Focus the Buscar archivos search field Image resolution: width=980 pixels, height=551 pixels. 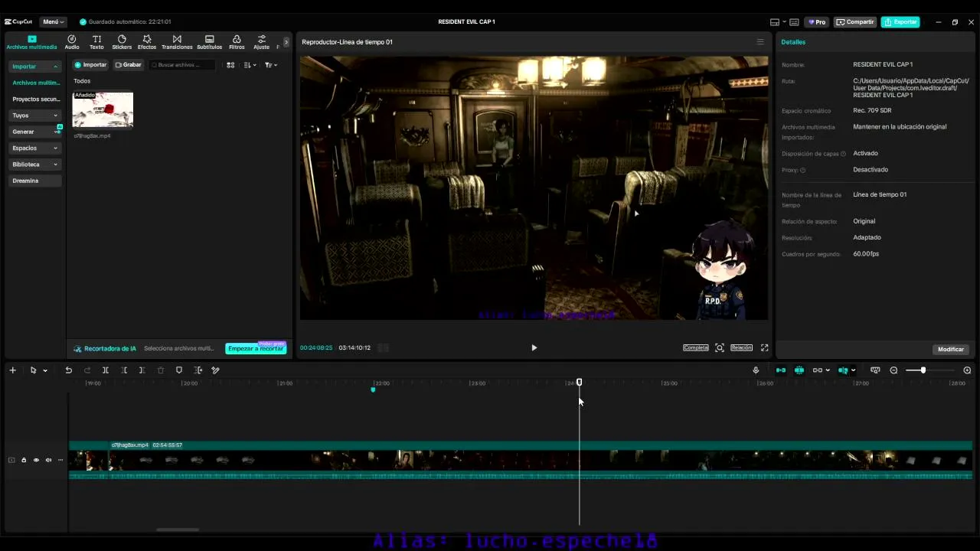click(183, 65)
